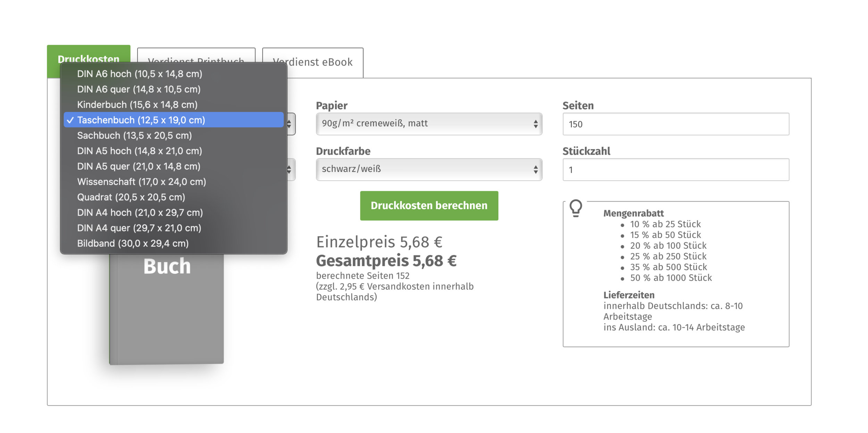The image size is (868, 433).
Task: Select DIN A4 hoch (21,0 x 29,7 cm)
Action: (174, 212)
